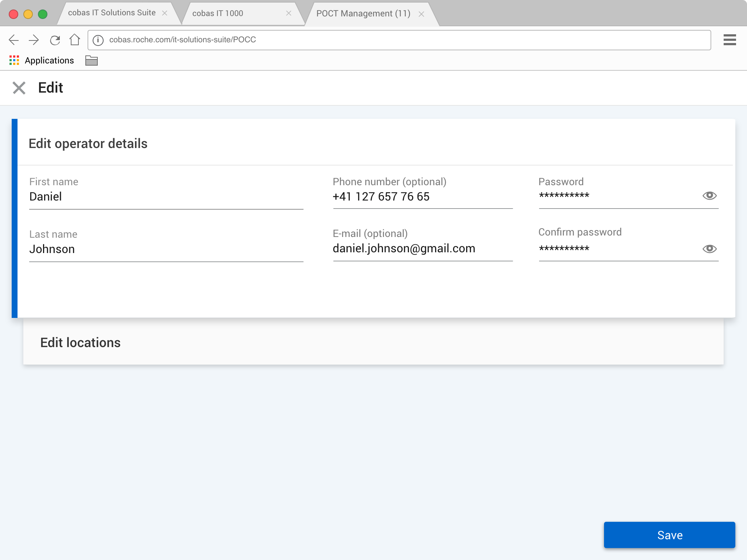The width and height of the screenshot is (747, 560).
Task: Click the browser back arrow
Action: click(13, 40)
